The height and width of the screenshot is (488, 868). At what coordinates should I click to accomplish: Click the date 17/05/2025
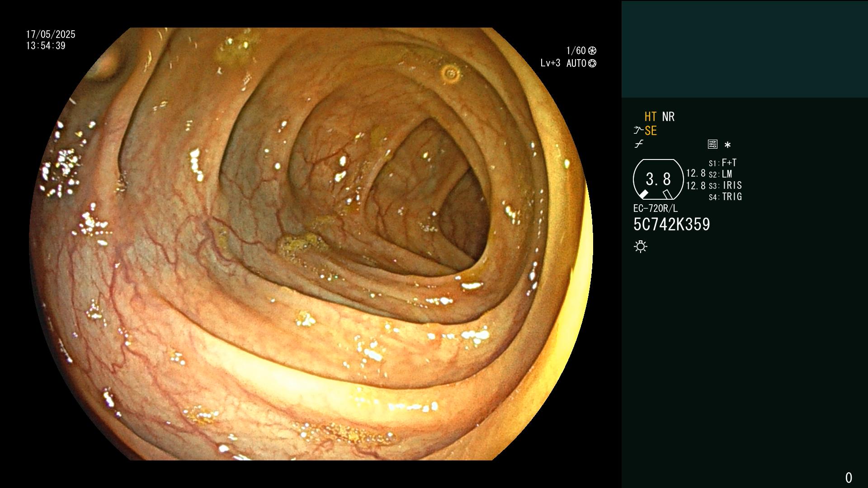[x=51, y=34]
